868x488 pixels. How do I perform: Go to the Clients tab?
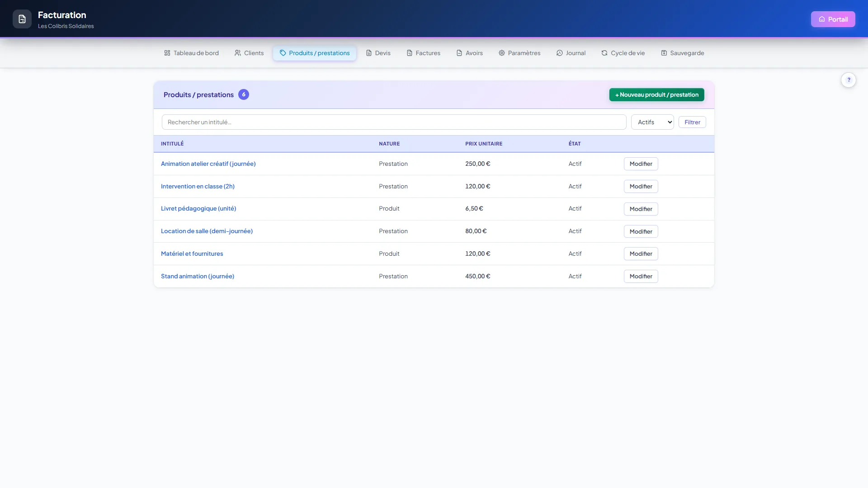[249, 53]
